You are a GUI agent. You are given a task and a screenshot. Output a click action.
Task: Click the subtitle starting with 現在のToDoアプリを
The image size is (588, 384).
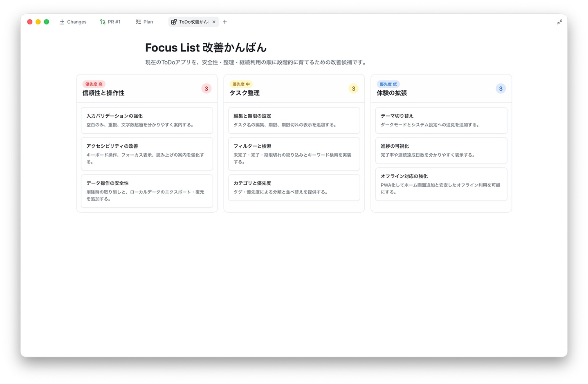point(256,62)
